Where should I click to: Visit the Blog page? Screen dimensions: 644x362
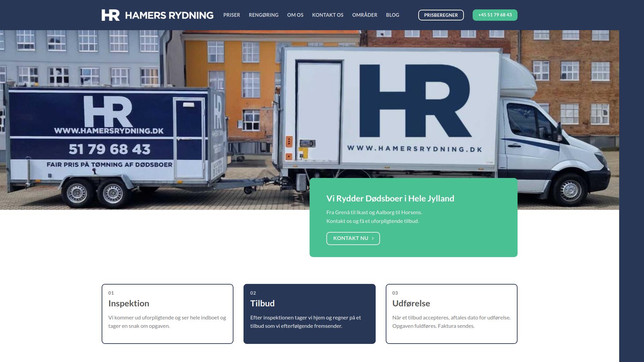click(x=392, y=15)
